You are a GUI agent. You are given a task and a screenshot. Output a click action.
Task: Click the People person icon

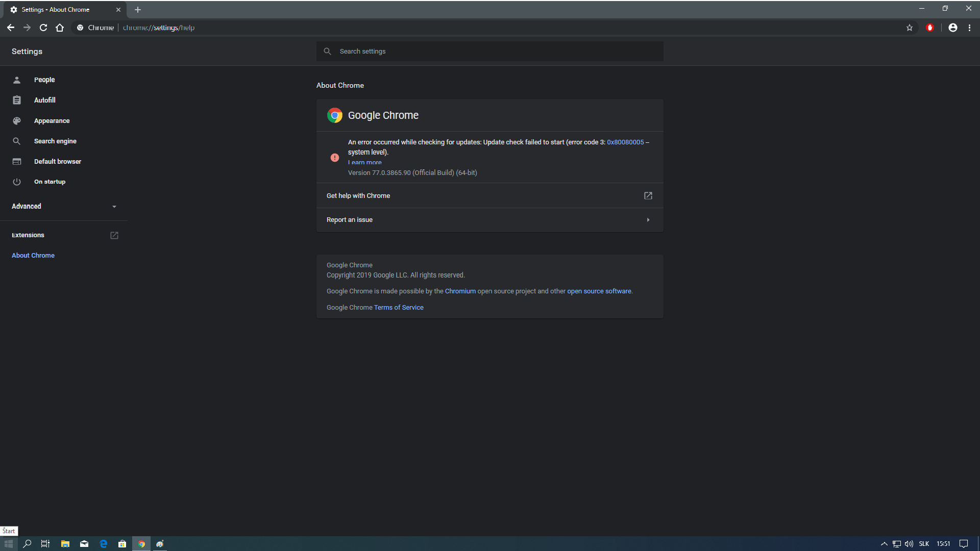pyautogui.click(x=17, y=80)
